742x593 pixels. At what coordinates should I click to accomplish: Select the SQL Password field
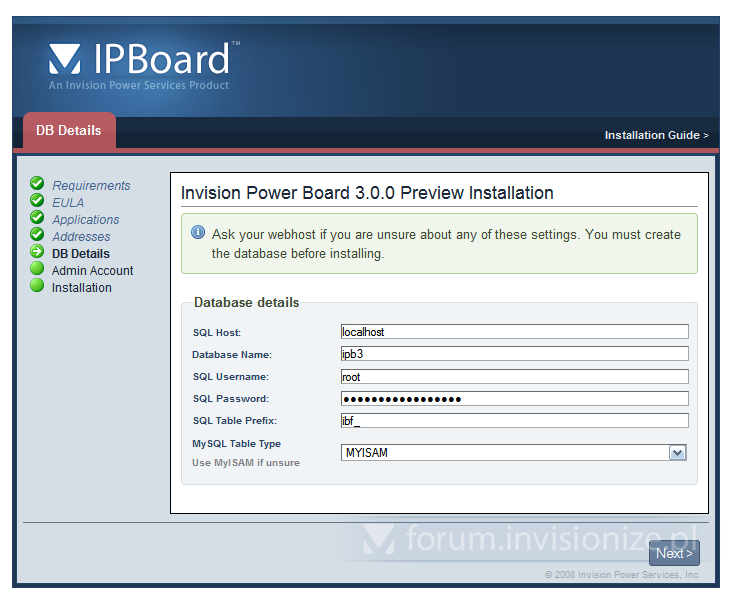coord(514,399)
